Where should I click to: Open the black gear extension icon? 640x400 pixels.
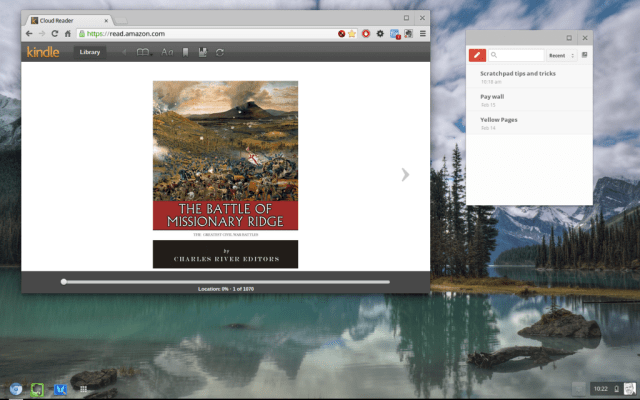tap(380, 34)
